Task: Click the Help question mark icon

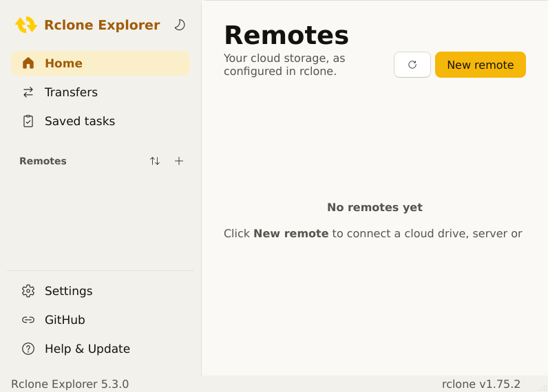Action: (28, 349)
